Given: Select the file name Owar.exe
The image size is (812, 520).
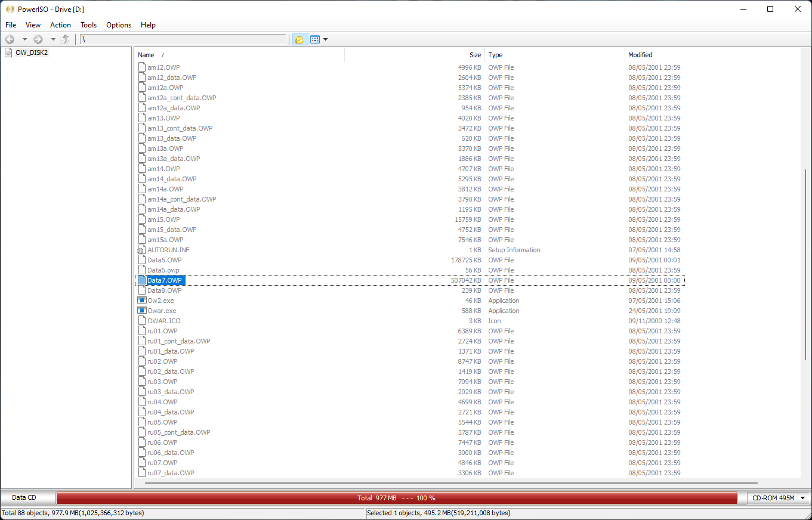Looking at the screenshot, I should pyautogui.click(x=162, y=311).
